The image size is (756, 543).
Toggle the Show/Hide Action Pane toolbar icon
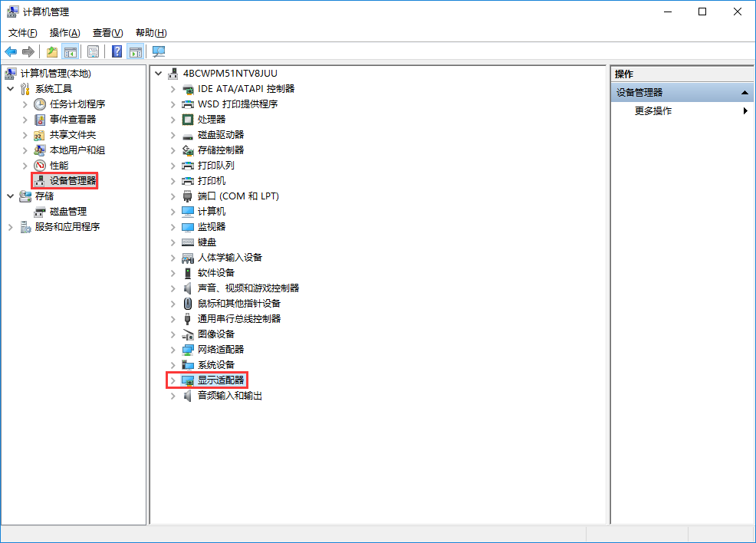[x=135, y=51]
